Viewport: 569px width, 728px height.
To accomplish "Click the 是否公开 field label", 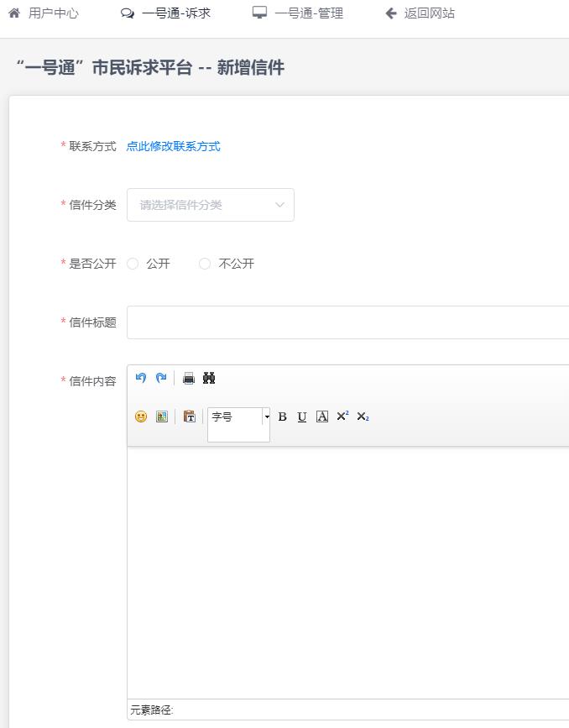I will pyautogui.click(x=92, y=264).
